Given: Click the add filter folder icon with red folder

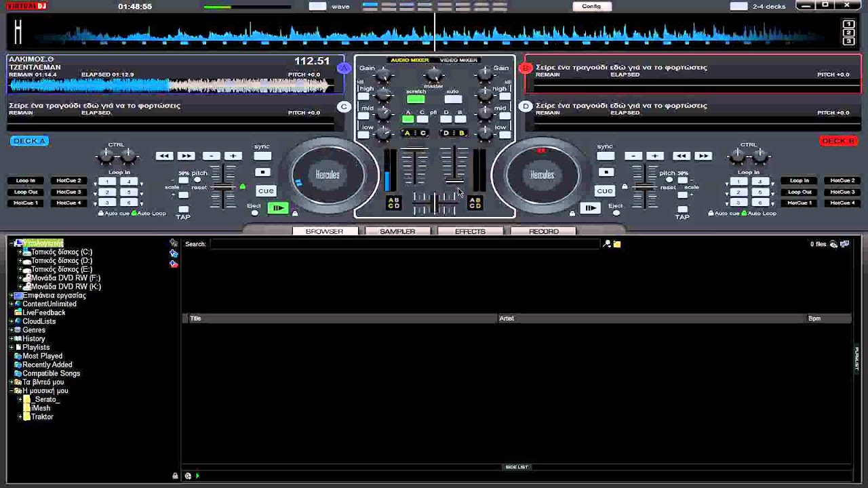Looking at the screenshot, I should (x=174, y=264).
